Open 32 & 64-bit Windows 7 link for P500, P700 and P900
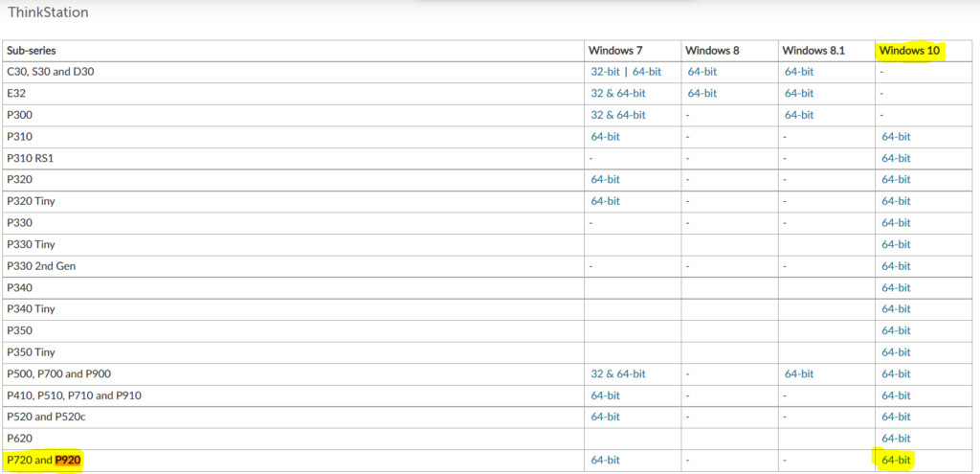 click(x=618, y=374)
